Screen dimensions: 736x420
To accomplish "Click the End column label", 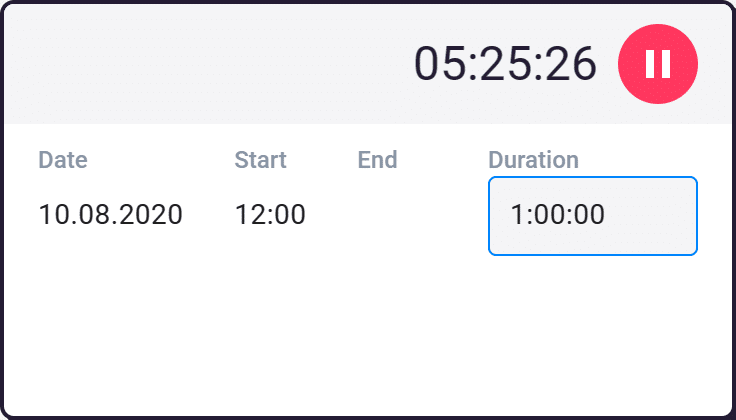I will pos(377,160).
